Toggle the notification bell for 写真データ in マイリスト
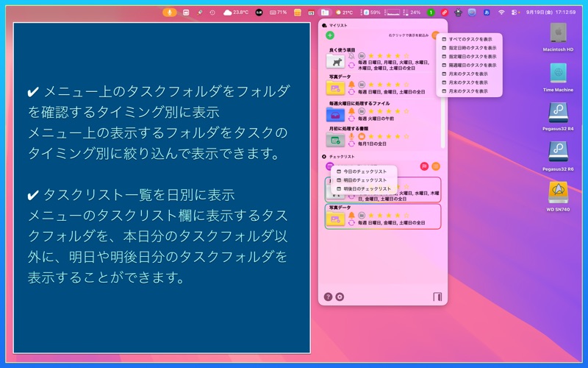The width and height of the screenshot is (588, 368). coord(351,85)
